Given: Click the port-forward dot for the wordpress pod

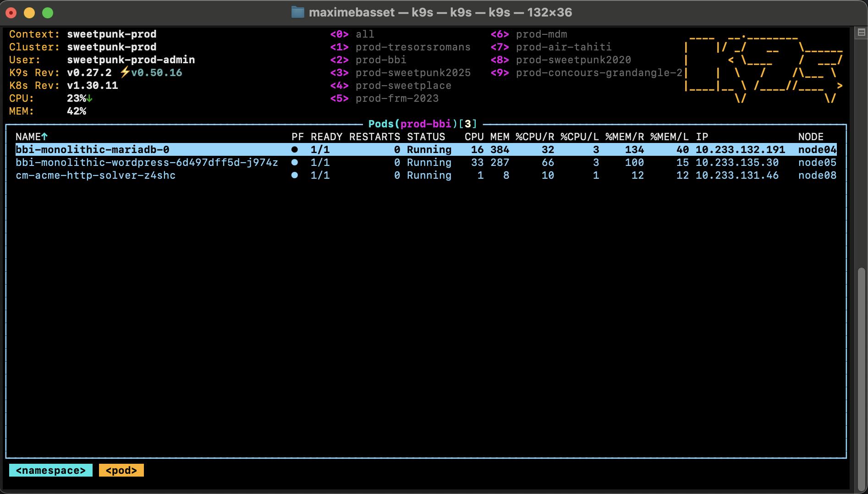Looking at the screenshot, I should 295,162.
